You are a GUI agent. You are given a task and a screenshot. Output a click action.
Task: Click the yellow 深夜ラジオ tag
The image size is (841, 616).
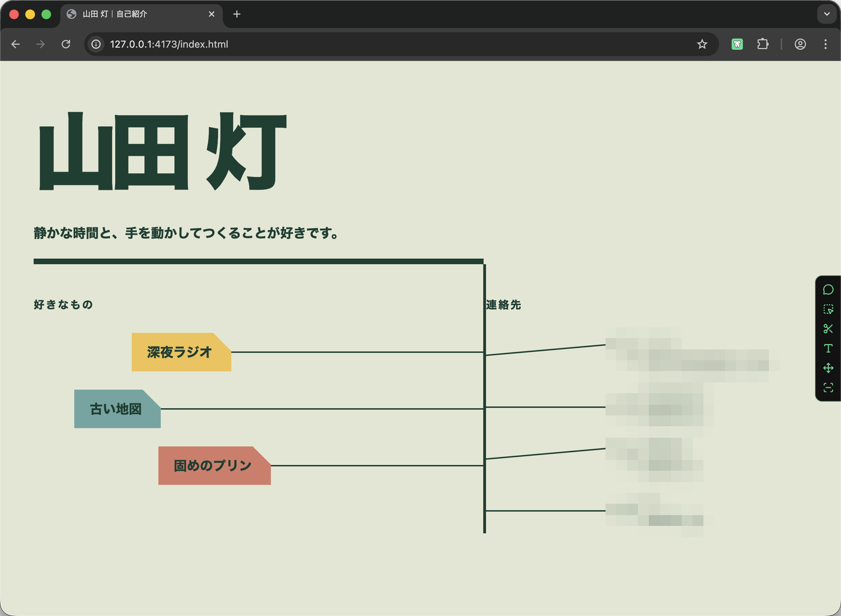click(181, 352)
